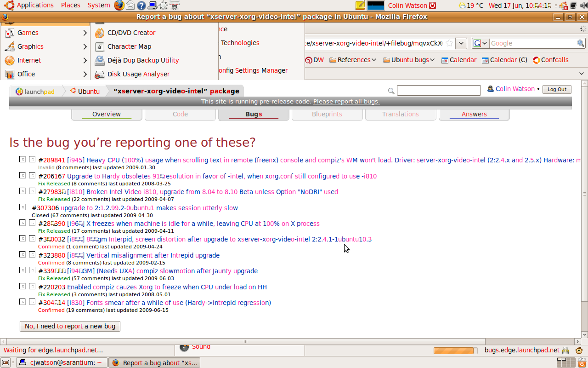Switch to the Answers tab
The width and height of the screenshot is (588, 368).
[x=474, y=114]
